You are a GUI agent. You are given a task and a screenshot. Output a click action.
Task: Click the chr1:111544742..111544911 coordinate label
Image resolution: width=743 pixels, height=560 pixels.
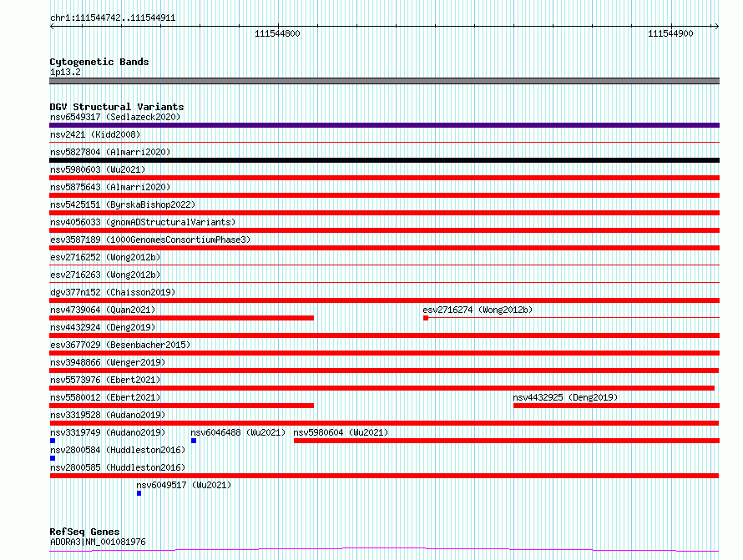click(113, 18)
